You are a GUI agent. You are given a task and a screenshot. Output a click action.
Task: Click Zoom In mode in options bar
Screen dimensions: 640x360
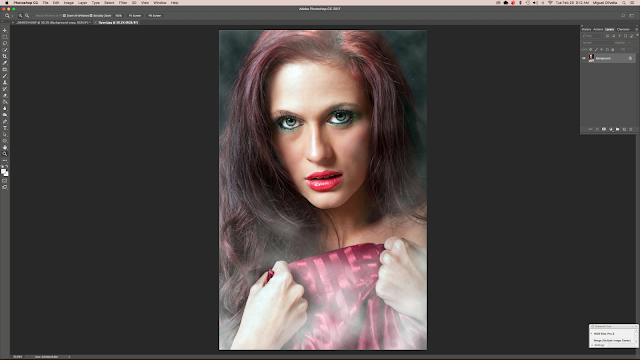[20, 16]
